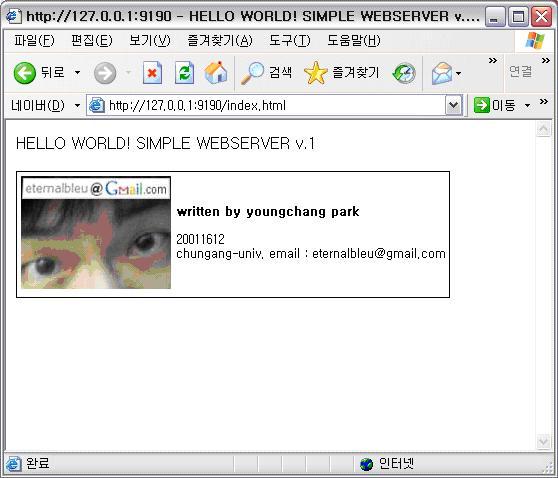Stop loading with the red X page icon
Screen dimensions: 558x478
click(x=152, y=73)
